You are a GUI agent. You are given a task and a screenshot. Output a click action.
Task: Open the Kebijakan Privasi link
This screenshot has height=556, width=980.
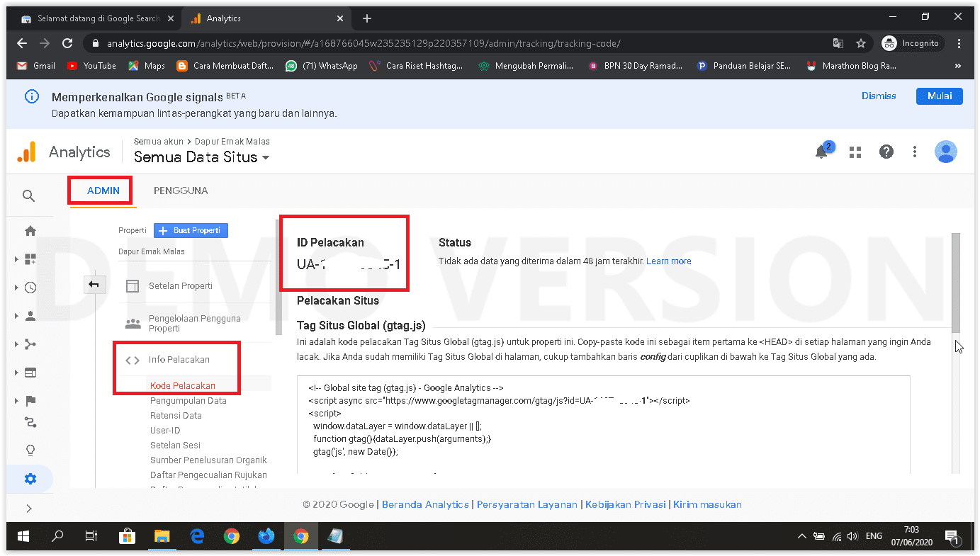pyautogui.click(x=625, y=505)
